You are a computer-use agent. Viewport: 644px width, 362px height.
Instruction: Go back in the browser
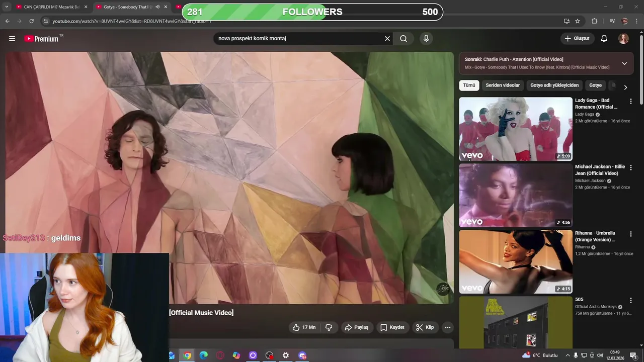[7, 21]
